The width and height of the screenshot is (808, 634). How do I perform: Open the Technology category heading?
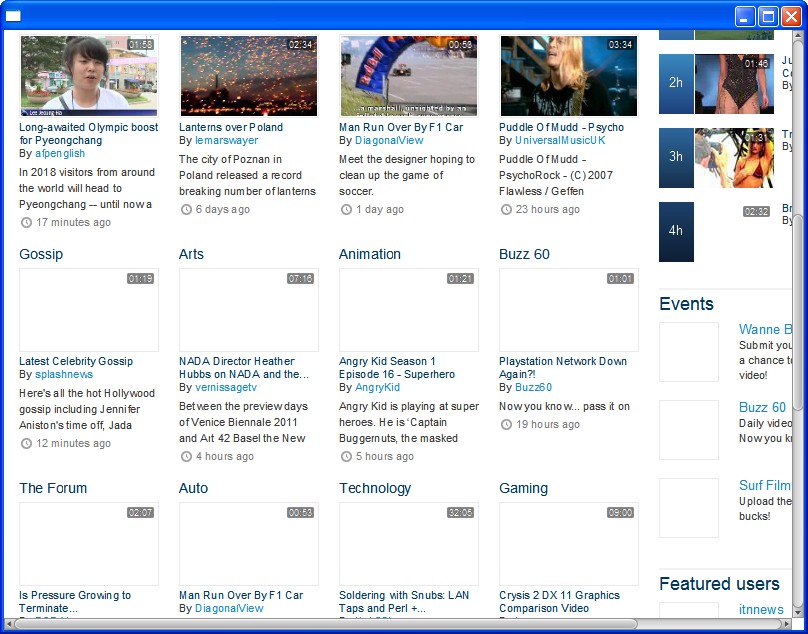tap(375, 488)
